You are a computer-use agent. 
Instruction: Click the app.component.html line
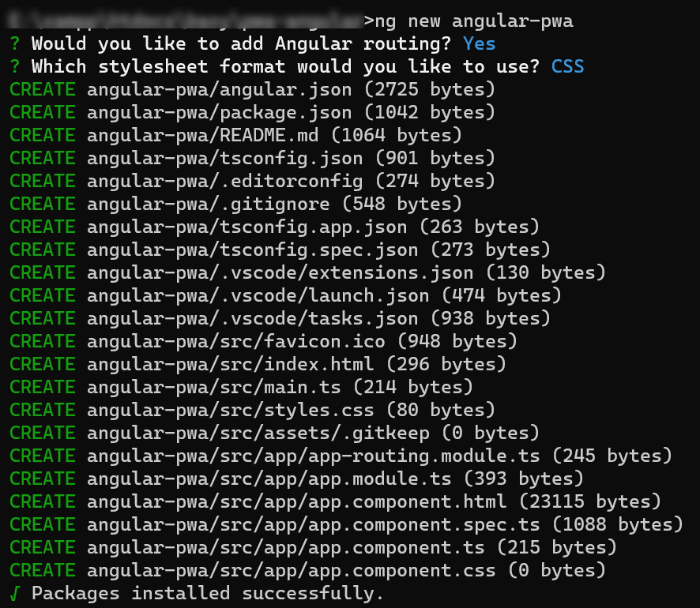click(x=335, y=501)
